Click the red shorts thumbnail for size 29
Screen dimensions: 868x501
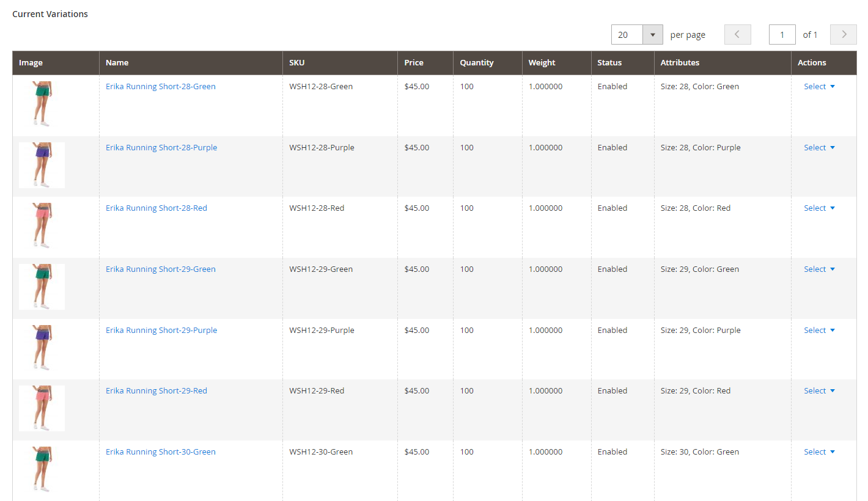point(42,408)
